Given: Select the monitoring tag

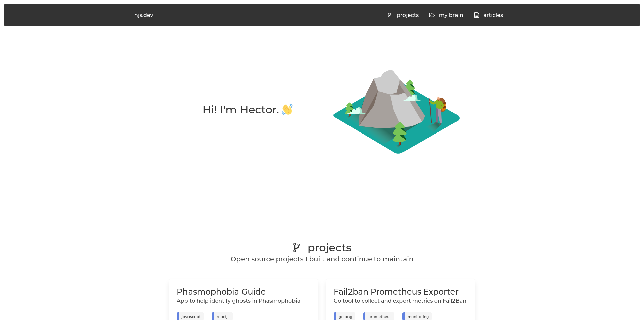Looking at the screenshot, I should click(x=418, y=316).
